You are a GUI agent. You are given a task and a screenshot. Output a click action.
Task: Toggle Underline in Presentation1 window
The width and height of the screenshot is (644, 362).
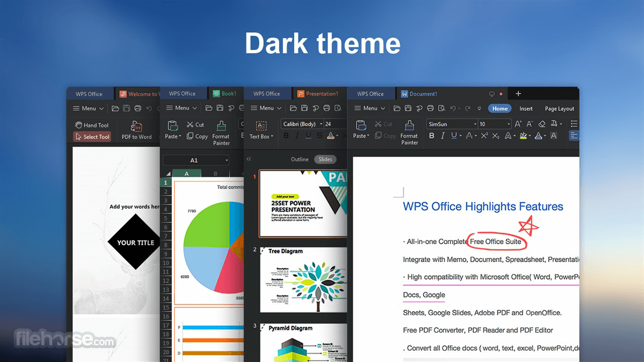(x=308, y=136)
